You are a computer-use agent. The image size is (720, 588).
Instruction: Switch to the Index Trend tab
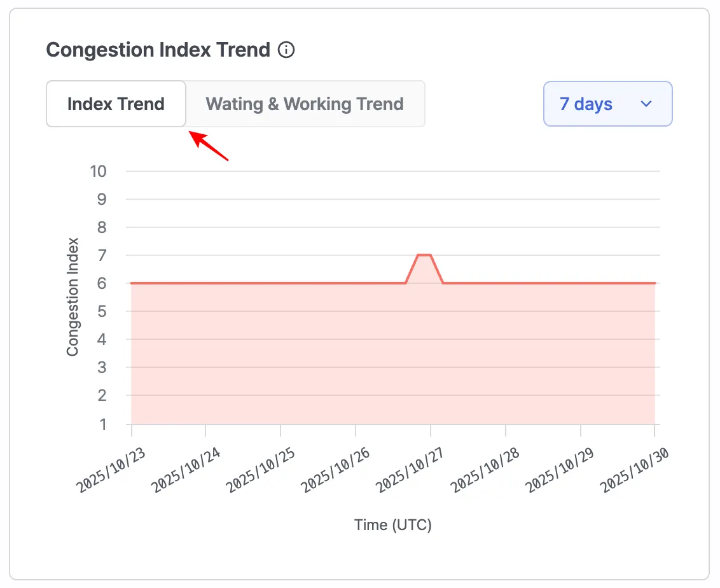click(x=116, y=104)
